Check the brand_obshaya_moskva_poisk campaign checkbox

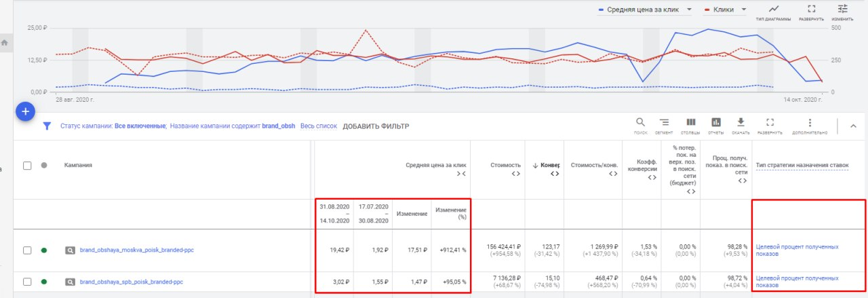point(28,250)
